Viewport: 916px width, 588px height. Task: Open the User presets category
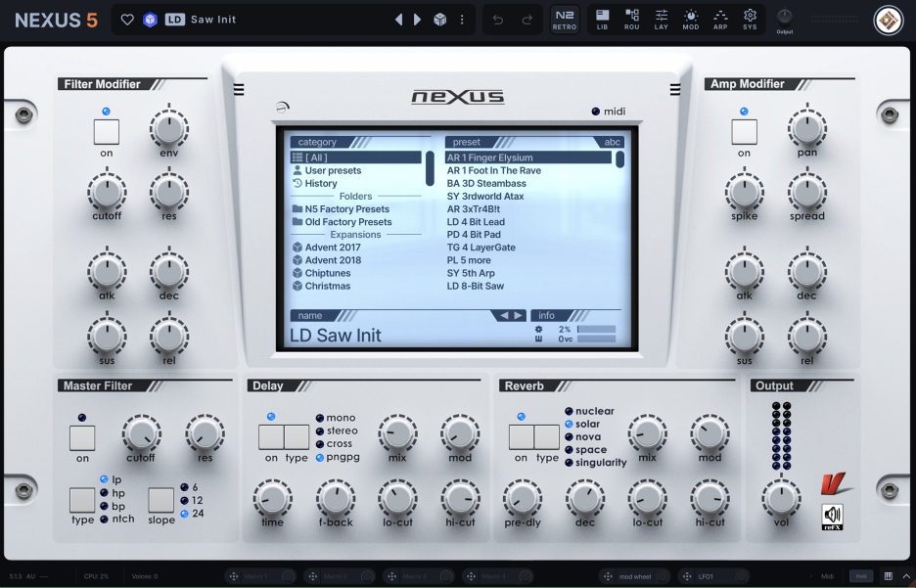pyautogui.click(x=356, y=170)
